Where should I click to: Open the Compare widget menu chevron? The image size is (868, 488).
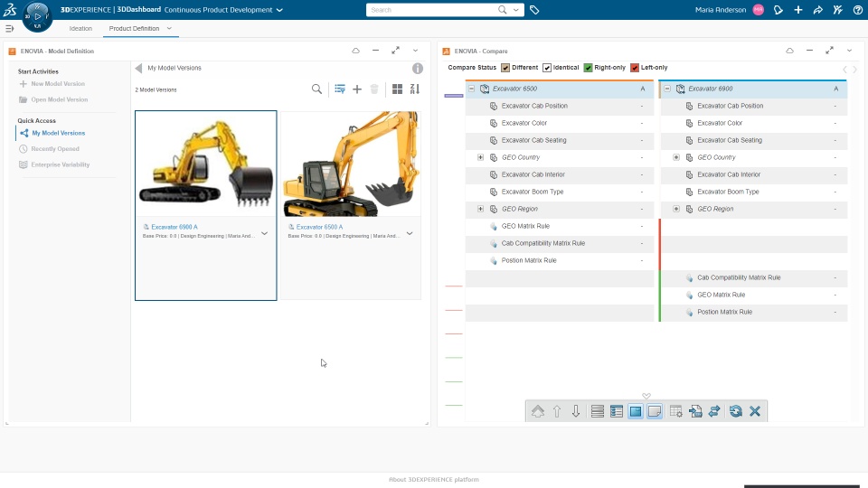tap(849, 51)
